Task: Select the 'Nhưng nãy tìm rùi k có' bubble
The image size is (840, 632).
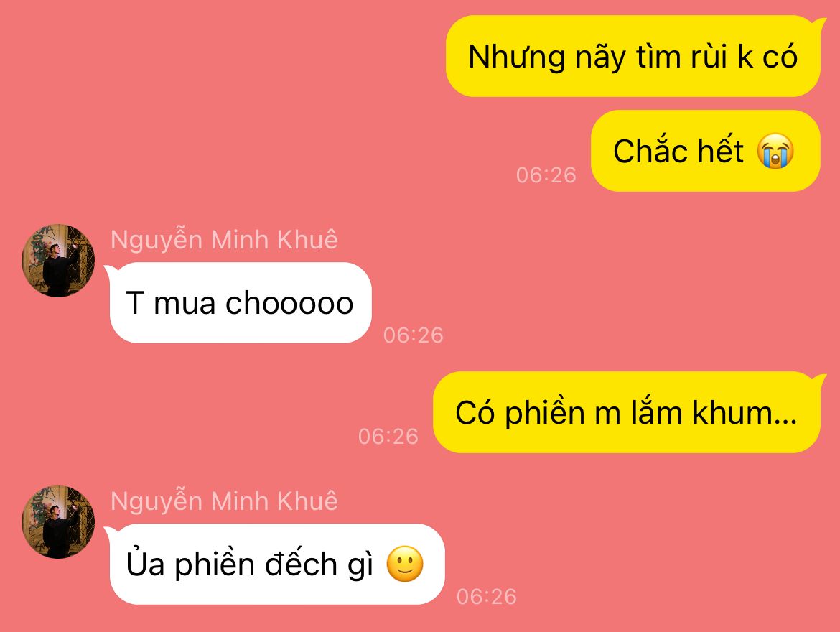Action: [633, 56]
